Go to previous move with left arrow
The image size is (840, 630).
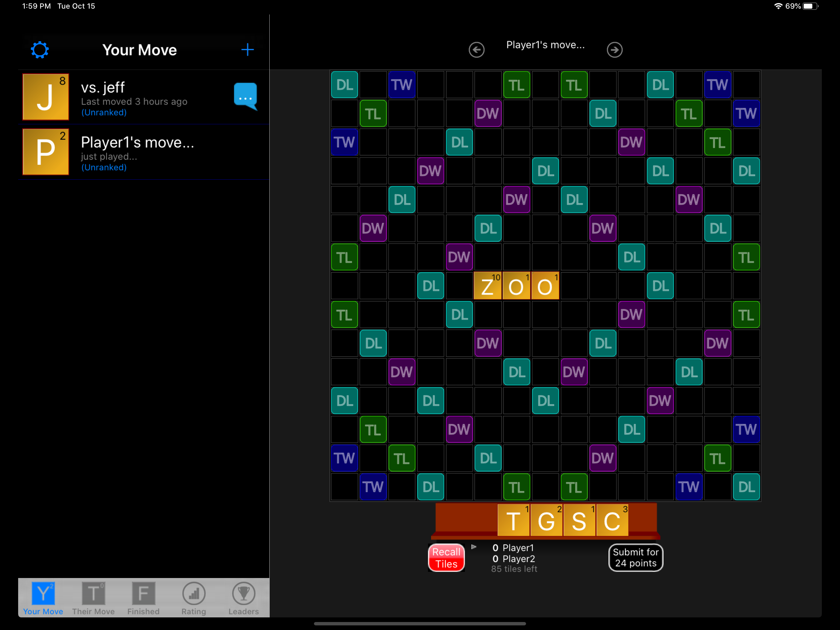click(x=476, y=50)
